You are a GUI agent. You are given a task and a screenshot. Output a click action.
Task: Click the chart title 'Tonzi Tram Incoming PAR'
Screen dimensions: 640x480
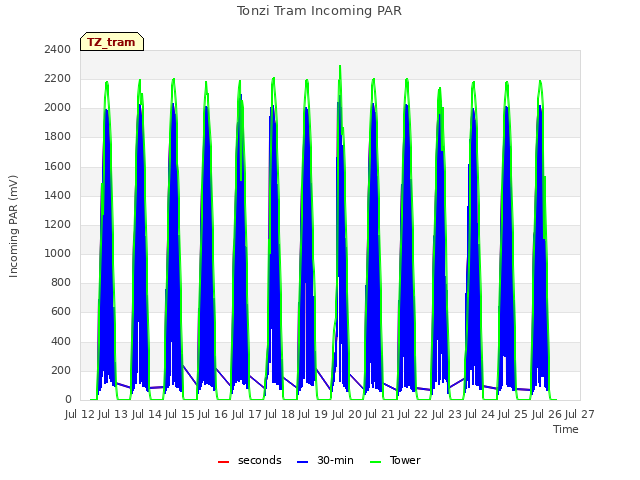(319, 11)
